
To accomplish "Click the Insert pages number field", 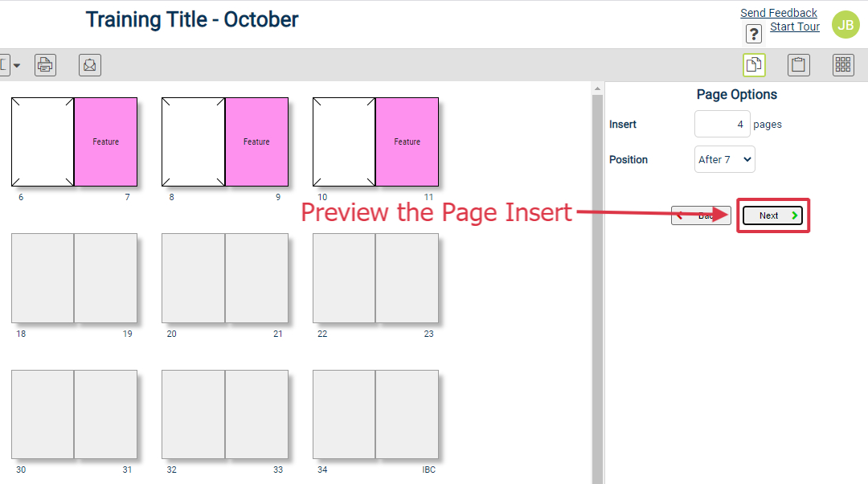I will coord(722,124).
